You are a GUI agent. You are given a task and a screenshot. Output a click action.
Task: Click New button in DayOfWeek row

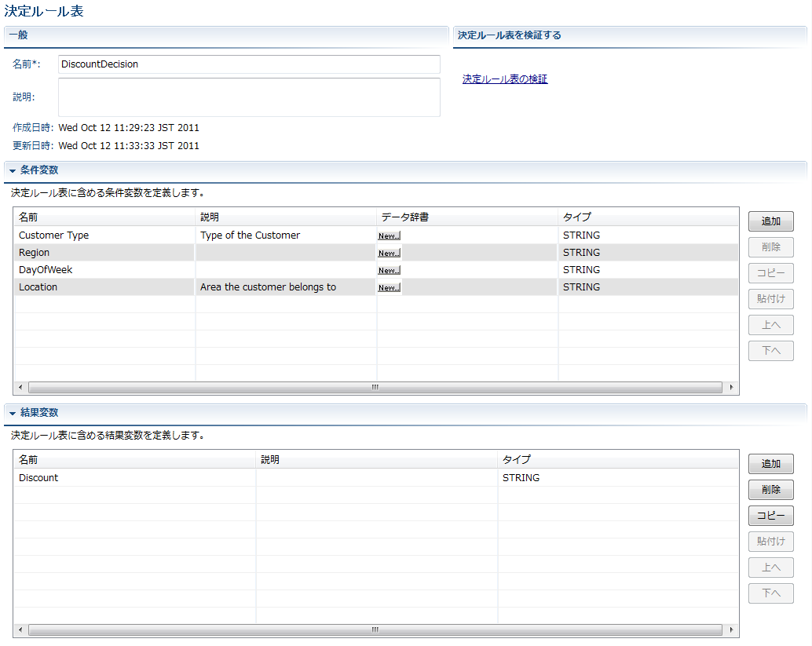click(389, 270)
